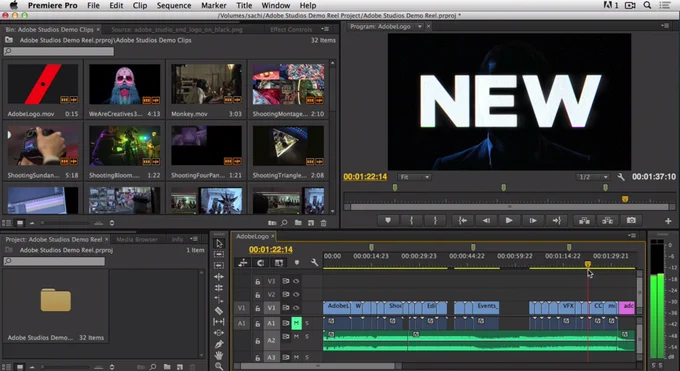Open the Bin panel flyout menu
This screenshot has height=371, width=680.
pos(325,29)
